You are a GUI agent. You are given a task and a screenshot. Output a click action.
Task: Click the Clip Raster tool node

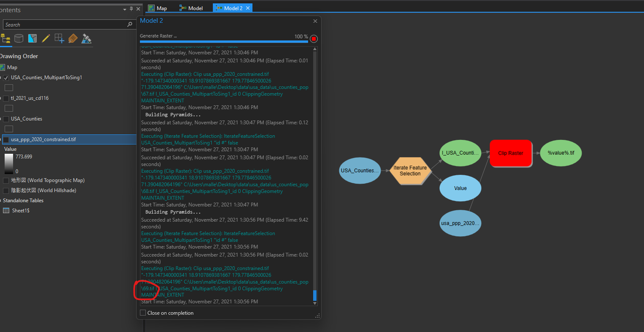click(510, 153)
